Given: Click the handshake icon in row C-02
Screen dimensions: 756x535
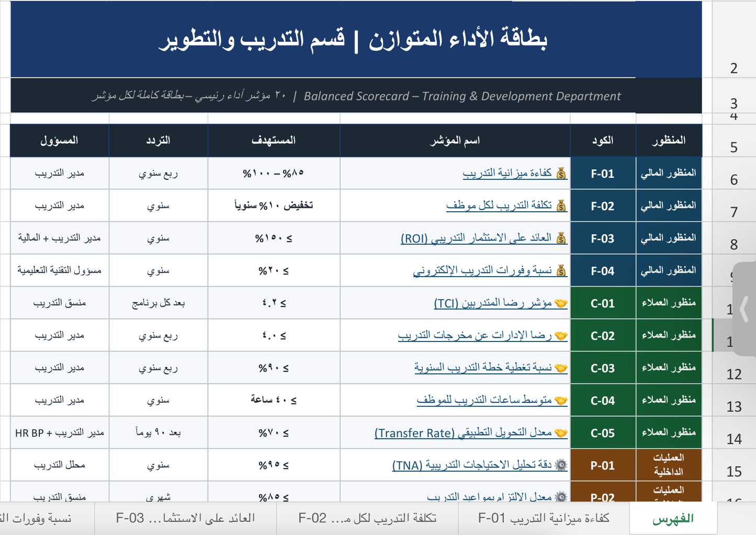Looking at the screenshot, I should (561, 335).
